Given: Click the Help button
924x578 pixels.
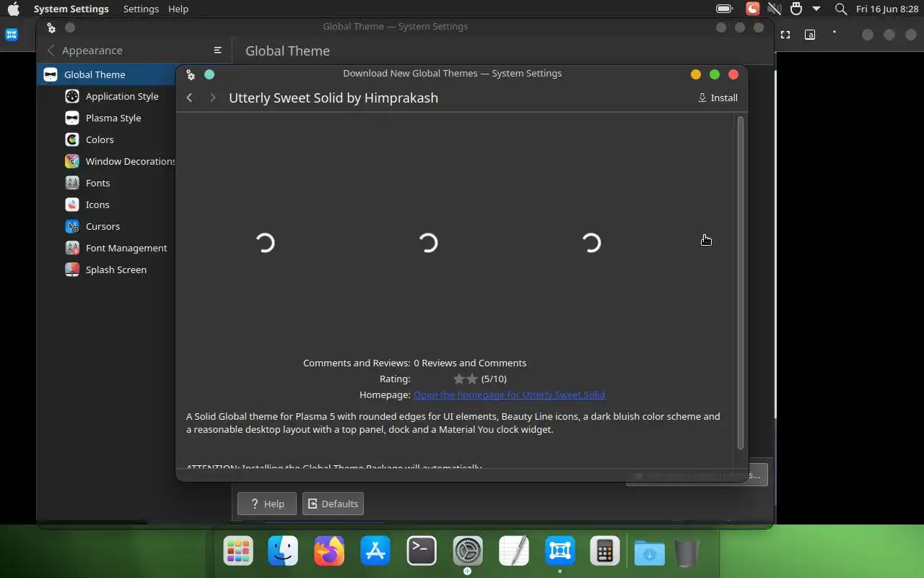Looking at the screenshot, I should 266,504.
